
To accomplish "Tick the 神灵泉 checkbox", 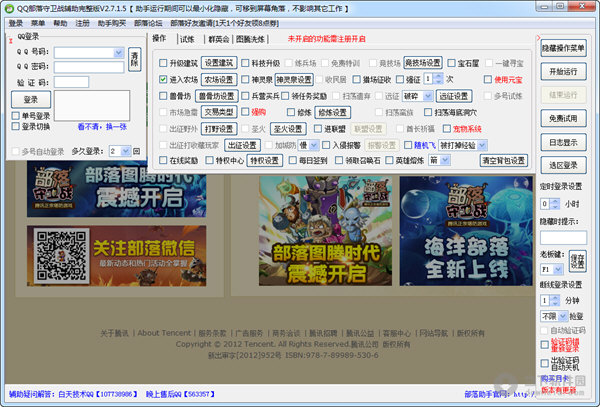I will 245,79.
